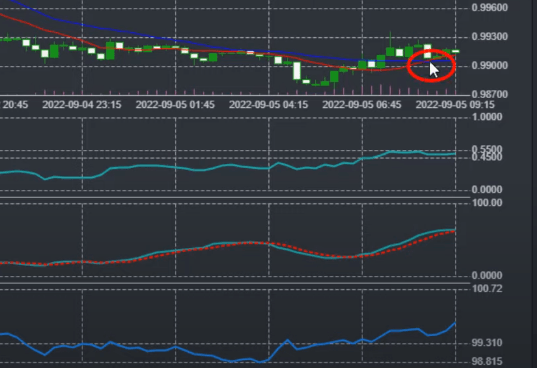Click the 100.72 label of the bottom indicator
This screenshot has width=537, height=368.
[487, 289]
